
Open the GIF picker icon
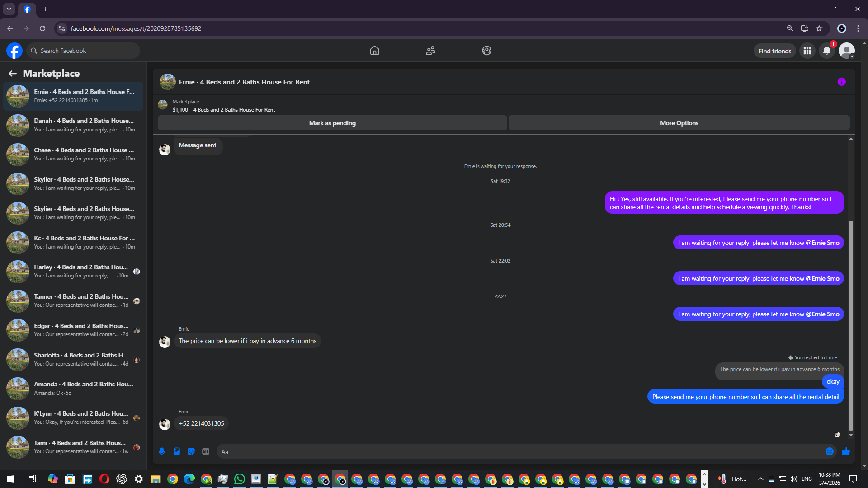206,451
